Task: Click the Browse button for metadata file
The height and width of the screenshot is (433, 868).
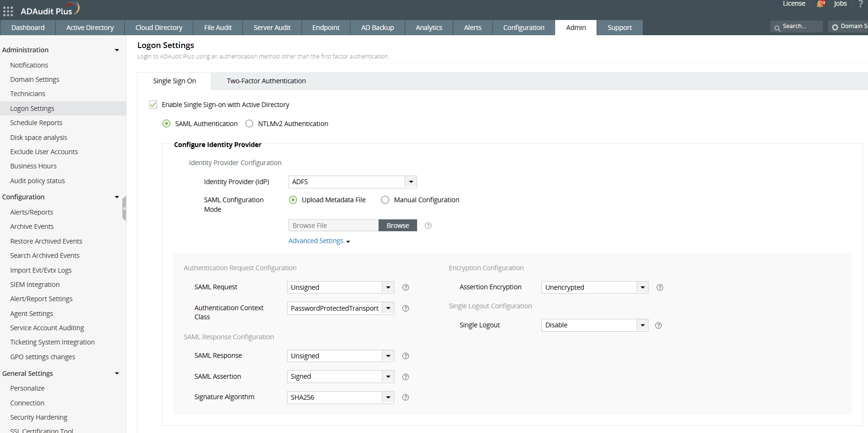Action: point(398,225)
